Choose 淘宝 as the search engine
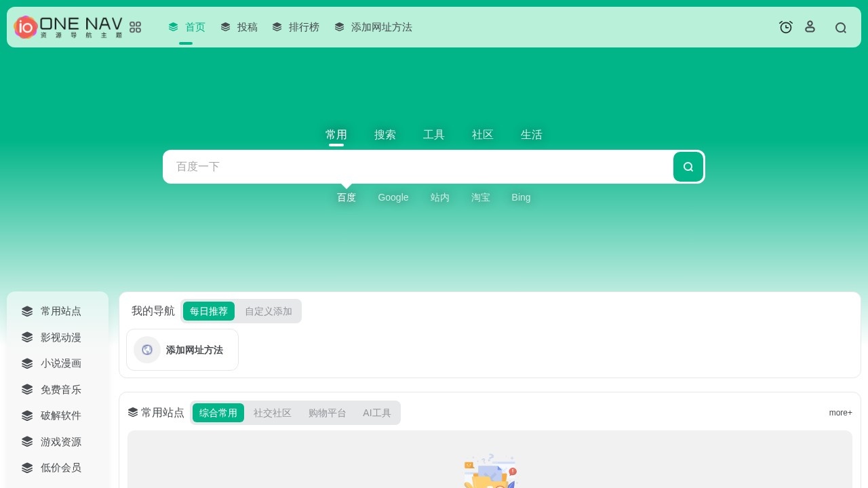This screenshot has height=488, width=868. pyautogui.click(x=481, y=197)
